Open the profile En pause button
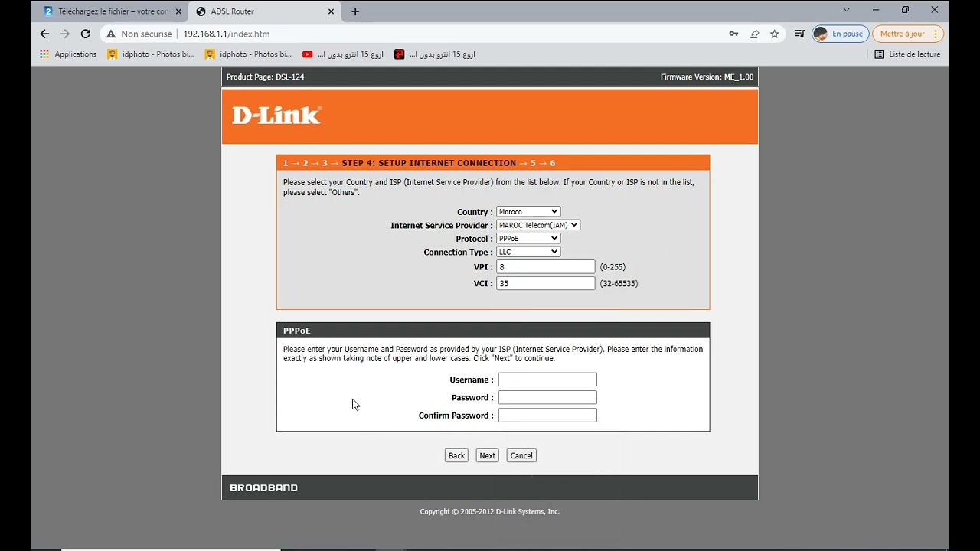 pyautogui.click(x=840, y=34)
